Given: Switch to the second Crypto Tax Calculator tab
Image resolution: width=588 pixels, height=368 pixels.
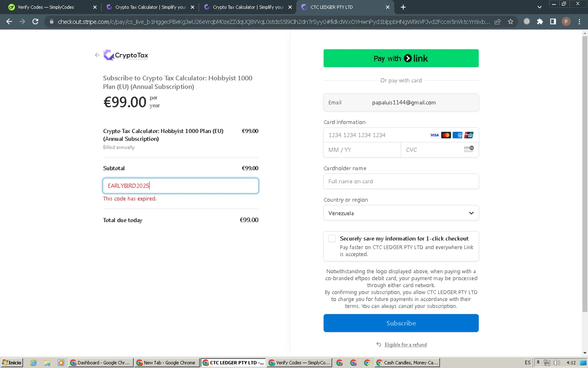Looking at the screenshot, I should 248,7.
